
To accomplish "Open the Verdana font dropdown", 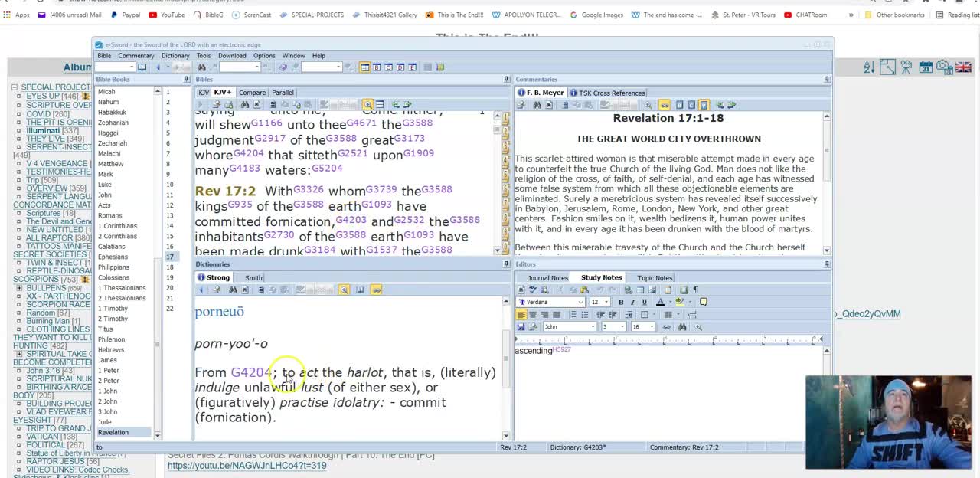I will pyautogui.click(x=580, y=302).
